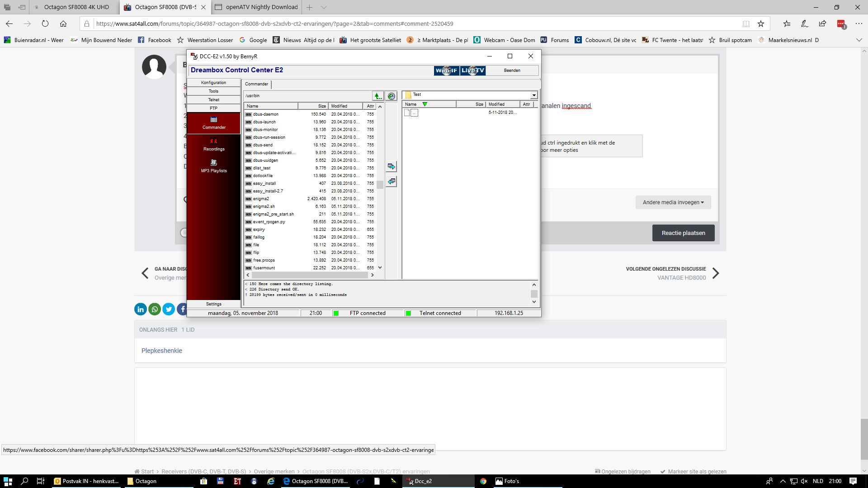Select the event_rpcgen.py file row
Image resolution: width=868 pixels, height=488 pixels.
tap(310, 222)
